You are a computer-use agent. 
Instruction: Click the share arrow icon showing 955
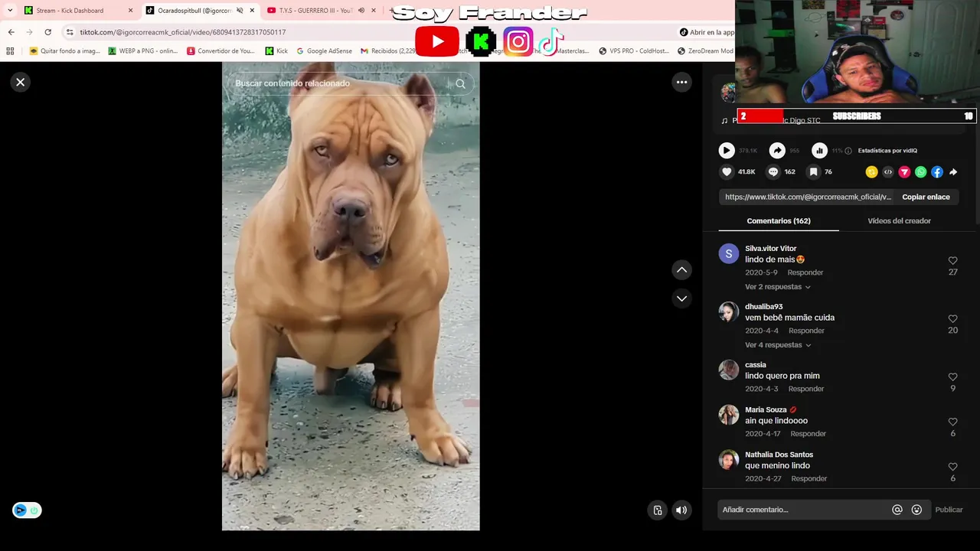[x=777, y=151]
